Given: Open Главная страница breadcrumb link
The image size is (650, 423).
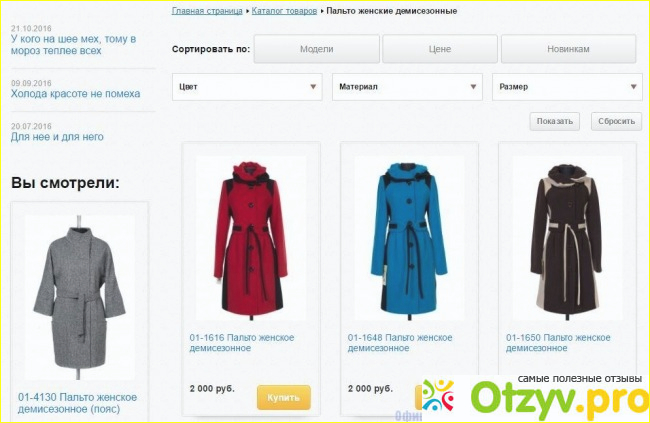Looking at the screenshot, I should click(207, 11).
